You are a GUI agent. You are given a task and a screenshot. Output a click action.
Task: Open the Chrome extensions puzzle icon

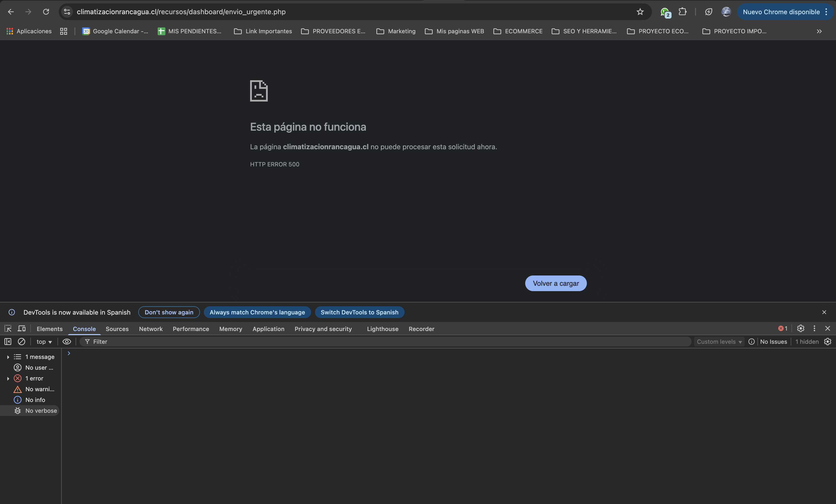[x=682, y=12]
